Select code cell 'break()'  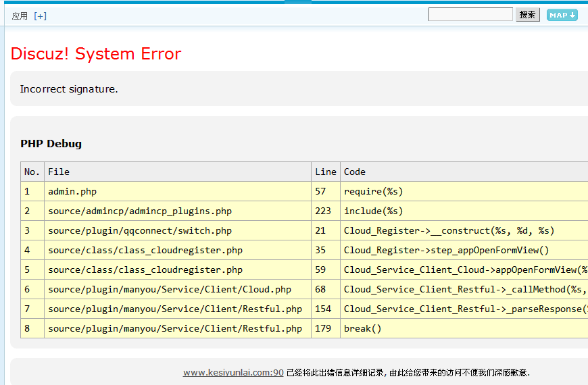[464, 328]
